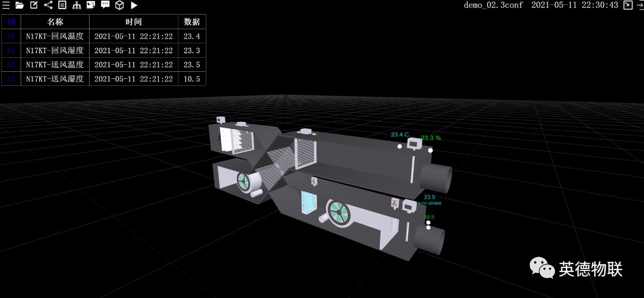The width and height of the screenshot is (644, 298).
Task: Click the timestamp in the 送风温度 row
Action: (x=133, y=64)
